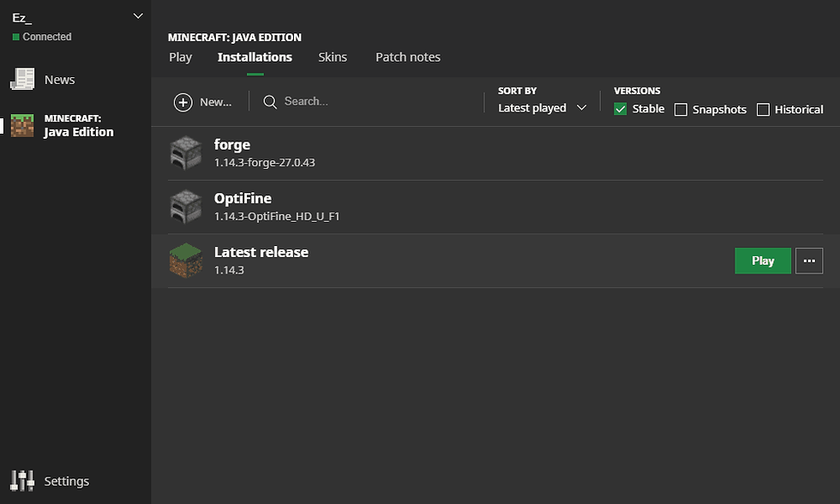Select the Installations tab
The width and height of the screenshot is (840, 504).
click(255, 57)
